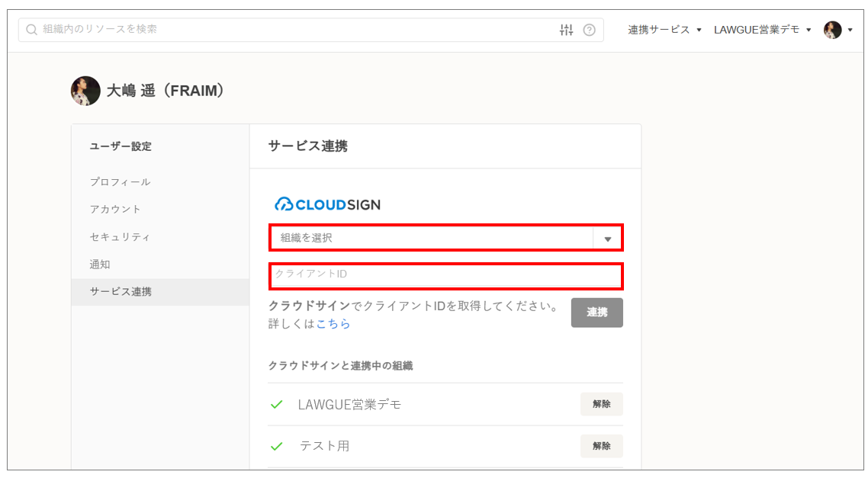Focus the クライアントID input field
This screenshot has width=868, height=478.
[445, 274]
